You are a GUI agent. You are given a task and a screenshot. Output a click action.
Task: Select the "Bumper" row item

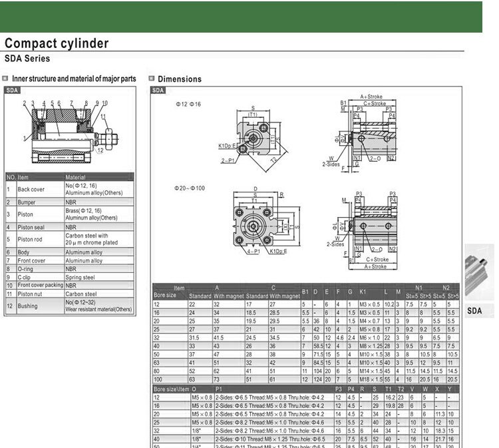(x=27, y=202)
